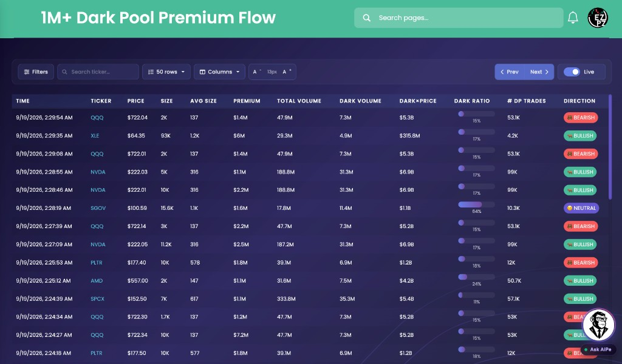Expand the Columns dropdown

219,72
